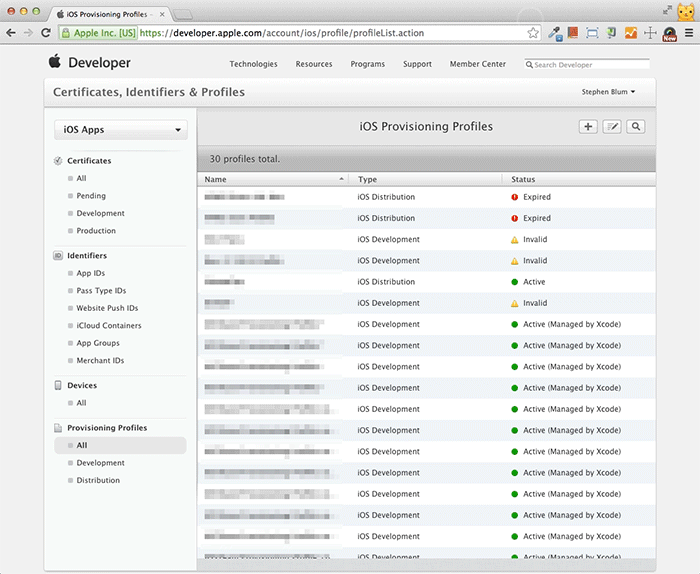Screen dimensions: 700x574
Task: Go to Member Center in navigation
Action: [478, 64]
